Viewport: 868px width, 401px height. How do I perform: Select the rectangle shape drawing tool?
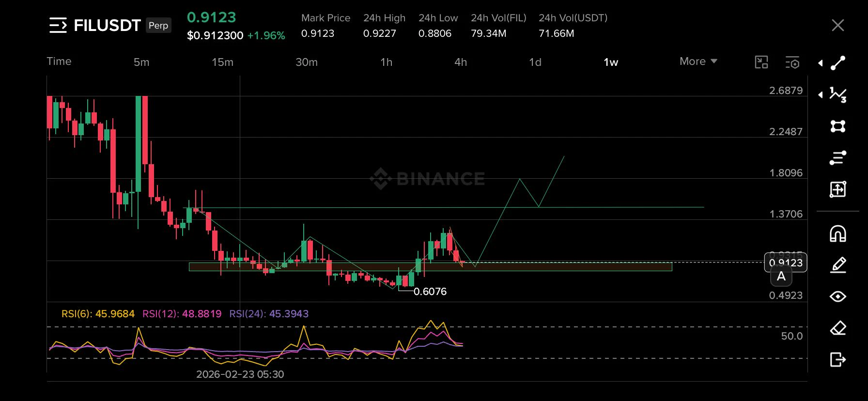pyautogui.click(x=838, y=126)
